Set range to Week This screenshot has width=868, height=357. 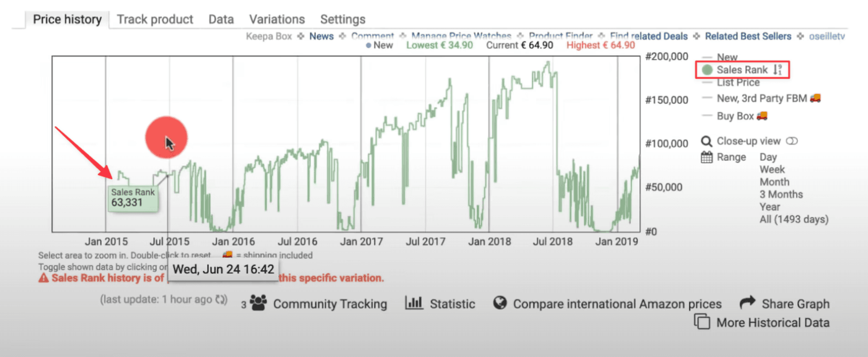(772, 170)
